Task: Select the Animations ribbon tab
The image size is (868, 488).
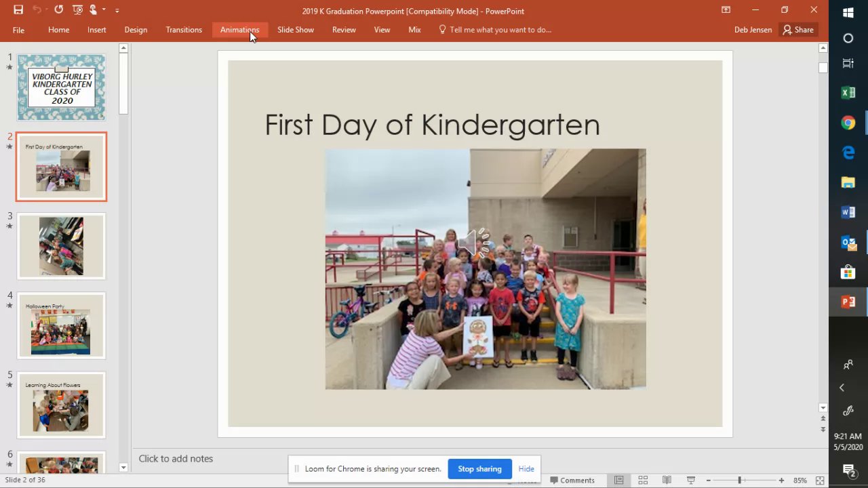Action: 239,30
